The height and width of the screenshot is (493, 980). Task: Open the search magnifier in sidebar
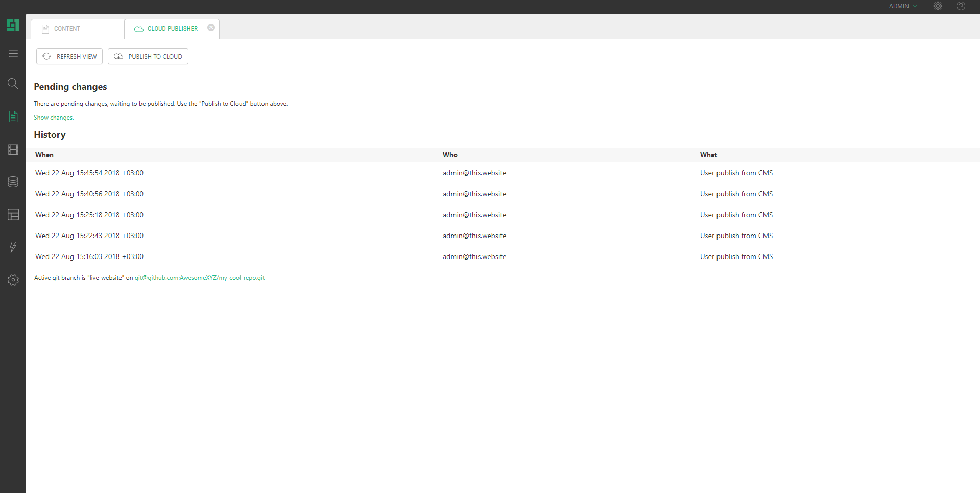point(13,84)
